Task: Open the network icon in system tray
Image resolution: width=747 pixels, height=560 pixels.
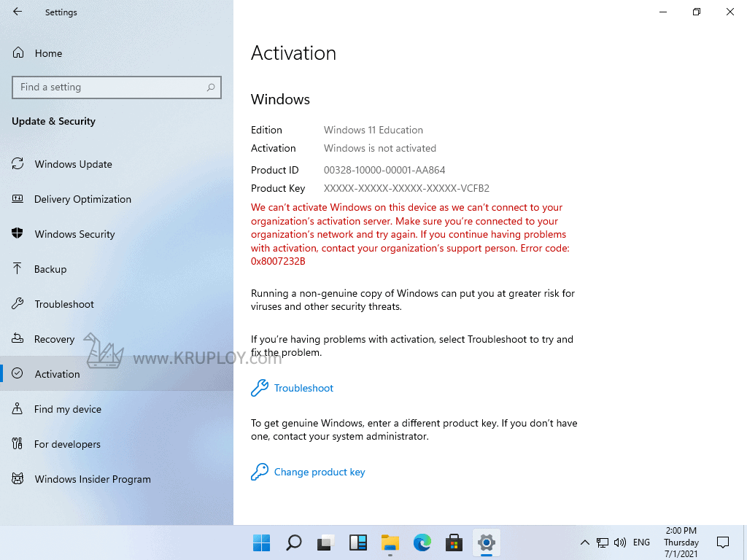Action: pyautogui.click(x=602, y=542)
